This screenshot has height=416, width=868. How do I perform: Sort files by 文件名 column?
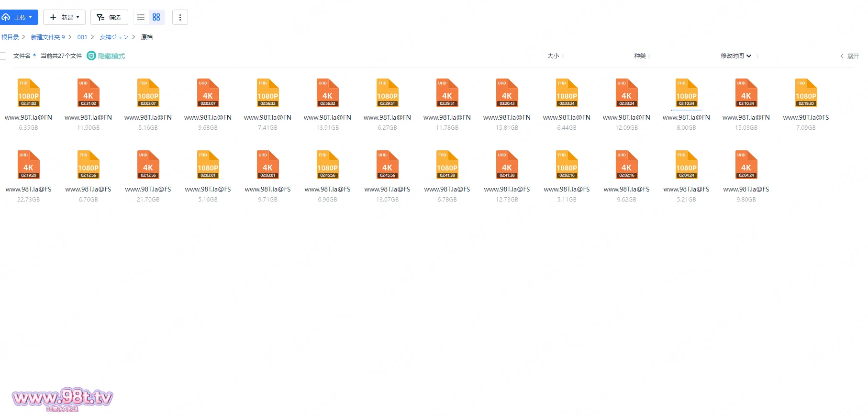[22, 56]
